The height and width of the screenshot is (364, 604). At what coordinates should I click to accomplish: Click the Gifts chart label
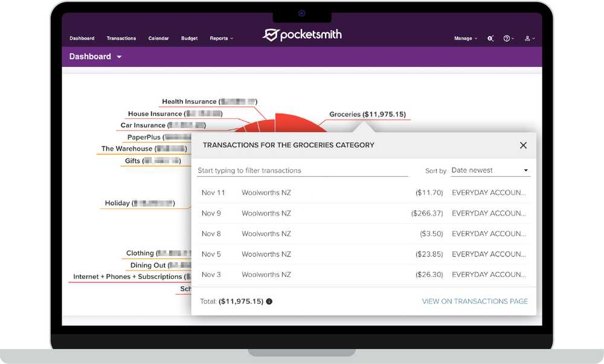pyautogui.click(x=153, y=161)
